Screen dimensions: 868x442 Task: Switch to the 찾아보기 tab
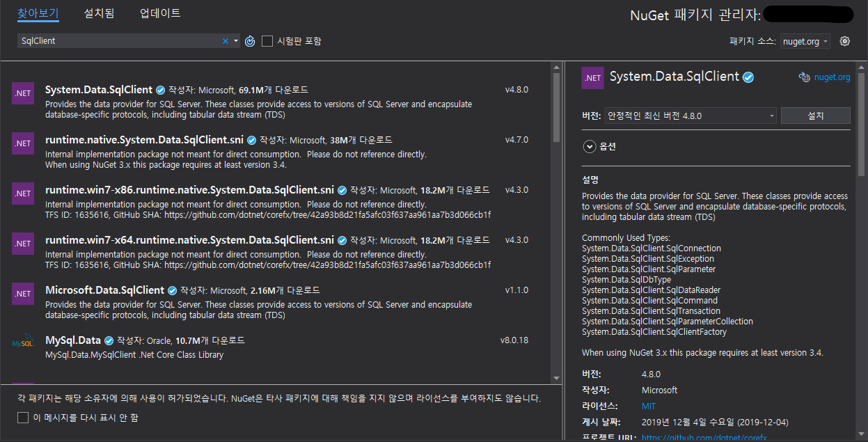38,13
